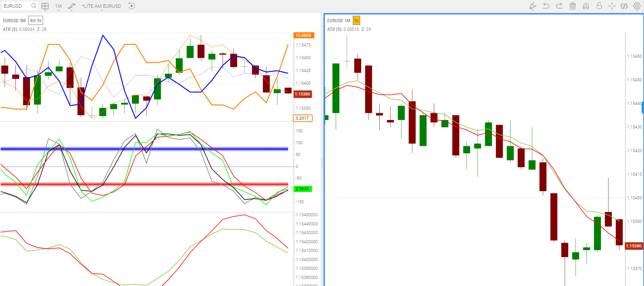Open the chart settings gear menu
Image resolution: width=644 pixels, height=286 pixels.
click(637, 6)
